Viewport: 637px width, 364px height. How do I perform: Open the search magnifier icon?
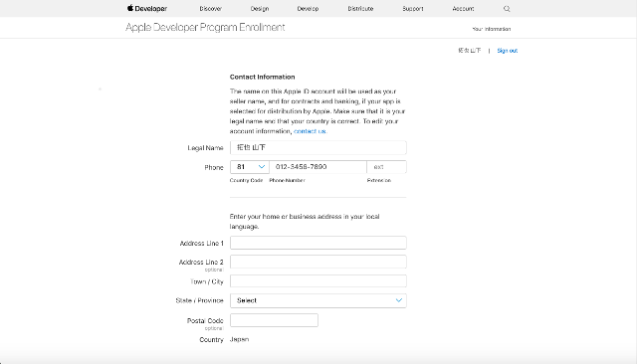click(x=507, y=9)
